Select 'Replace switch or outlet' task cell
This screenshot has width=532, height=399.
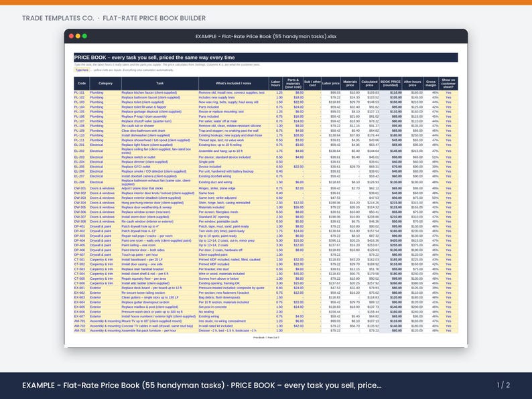tap(160, 157)
